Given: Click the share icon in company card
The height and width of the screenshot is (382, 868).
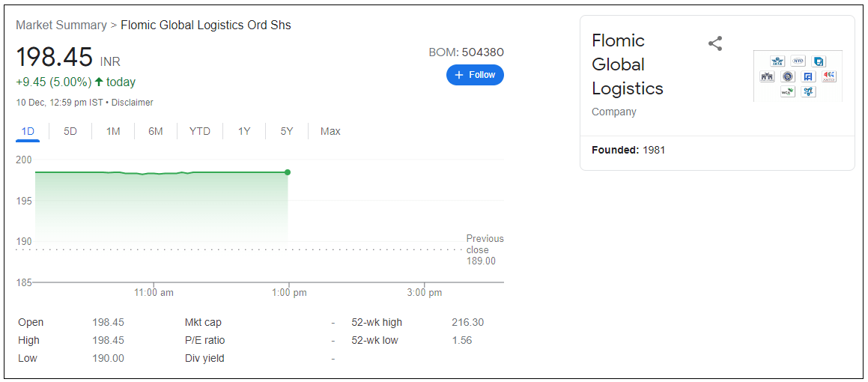Looking at the screenshot, I should click(x=715, y=43).
